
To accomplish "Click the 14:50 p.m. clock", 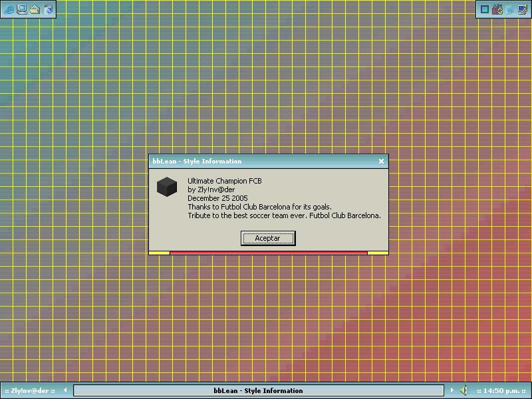I will click(501, 390).
